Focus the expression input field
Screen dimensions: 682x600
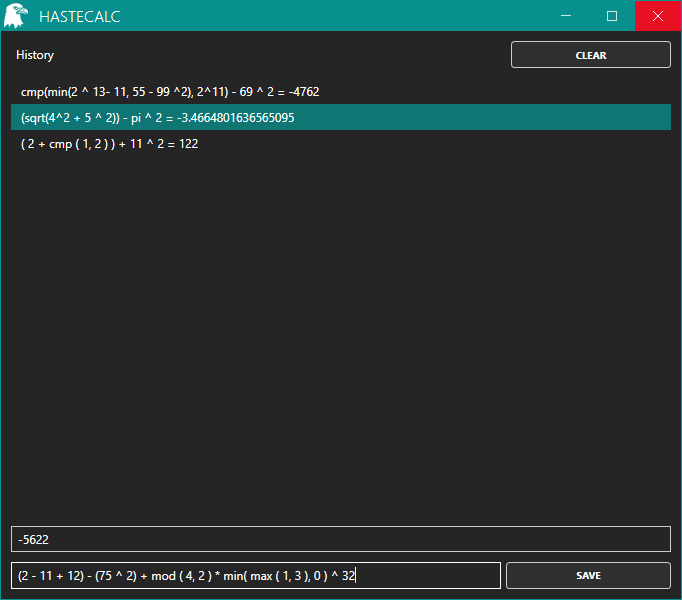point(256,575)
